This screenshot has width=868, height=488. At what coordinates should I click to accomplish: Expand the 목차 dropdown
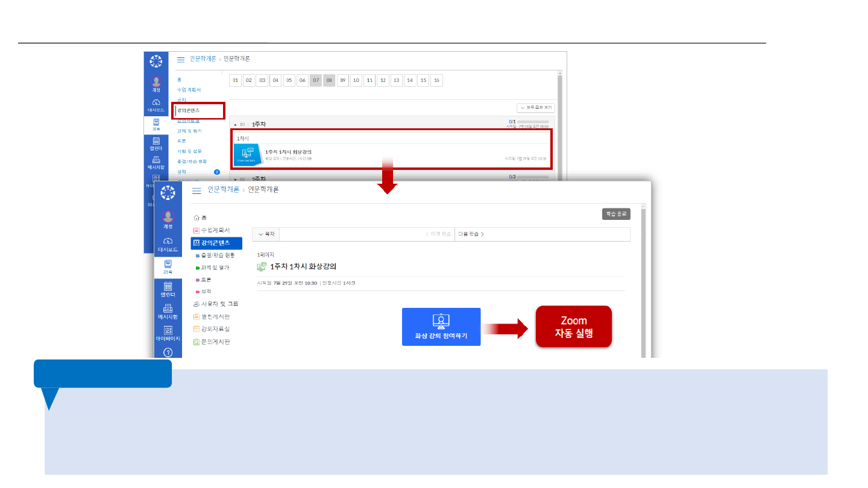click(266, 234)
